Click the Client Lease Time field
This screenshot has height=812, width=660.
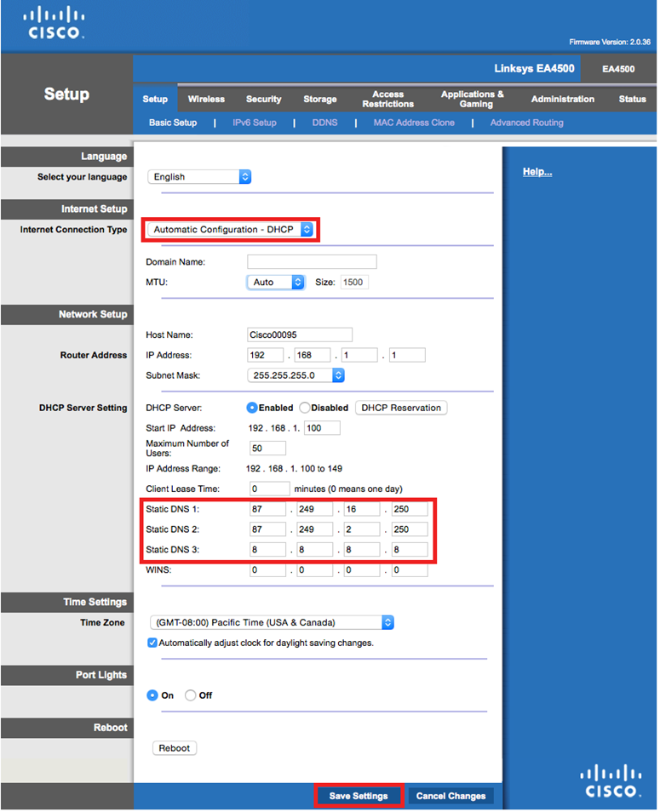pos(270,489)
